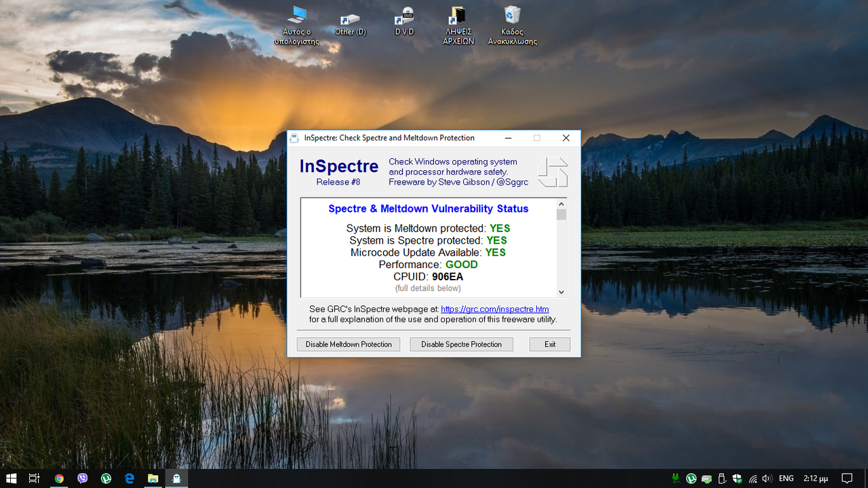Image resolution: width=868 pixels, height=488 pixels.
Task: Click the InSpectre ghost icon in title bar
Action: click(295, 138)
